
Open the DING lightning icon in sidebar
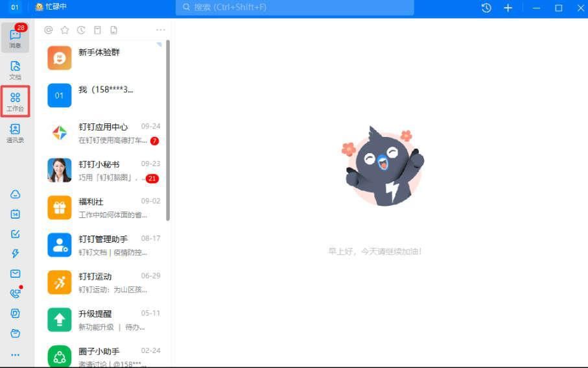click(x=15, y=254)
